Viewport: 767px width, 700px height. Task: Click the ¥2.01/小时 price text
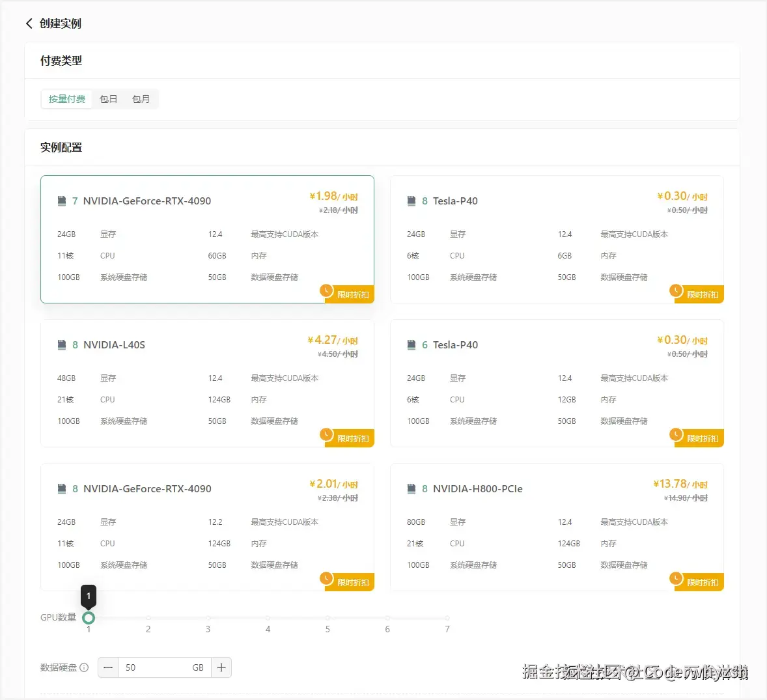coord(333,484)
